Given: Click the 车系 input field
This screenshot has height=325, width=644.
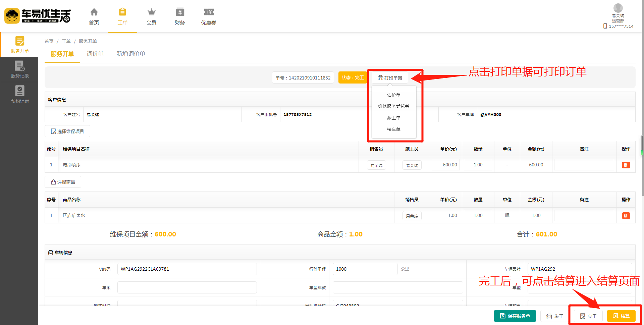Looking at the screenshot, I should [x=187, y=287].
